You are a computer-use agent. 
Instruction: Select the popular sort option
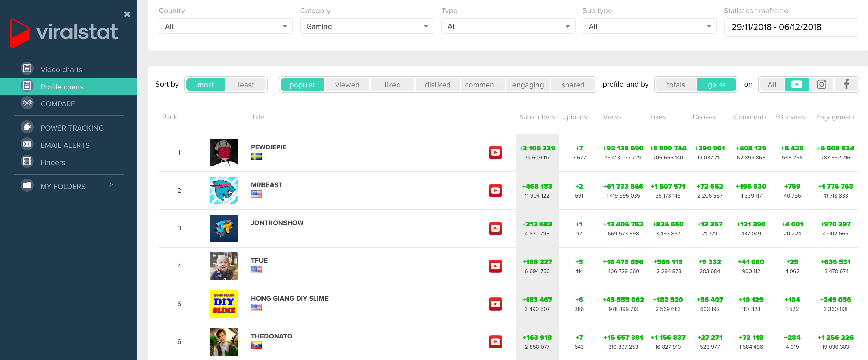click(x=302, y=85)
